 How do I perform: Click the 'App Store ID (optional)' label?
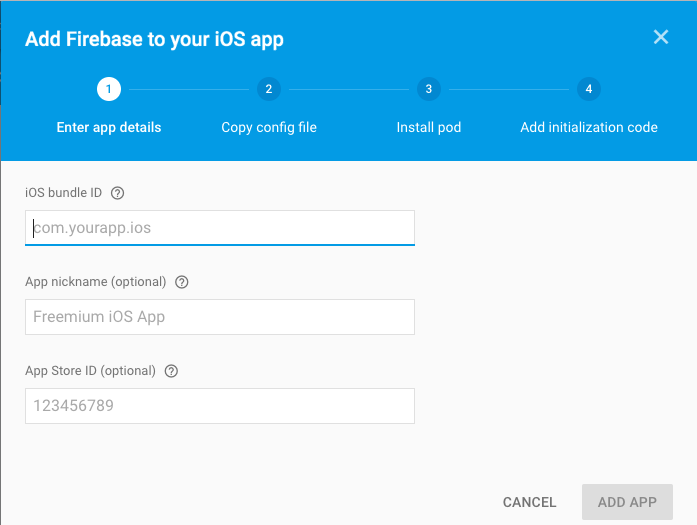pyautogui.click(x=90, y=371)
